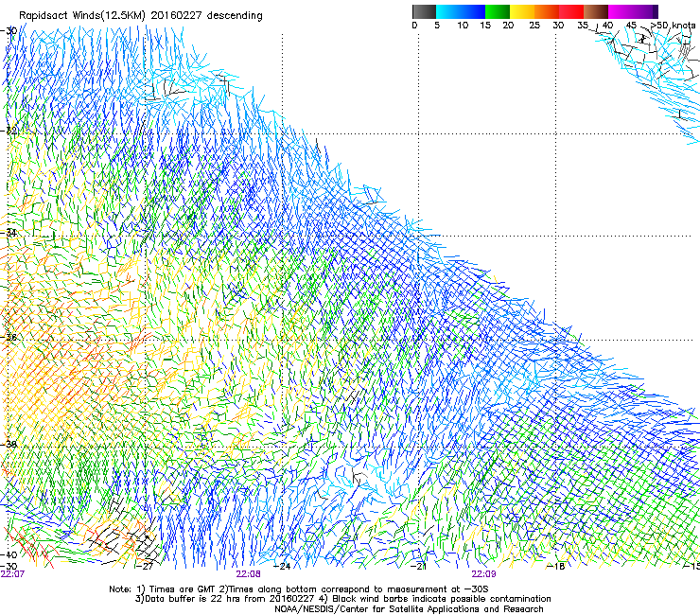
Task: Click the '35' label under the color scale
Action: 583,26
